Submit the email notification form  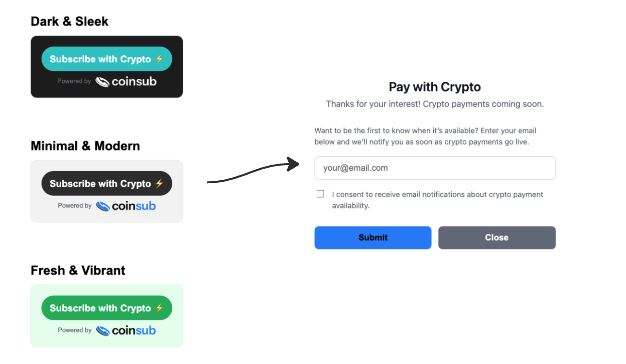(372, 237)
